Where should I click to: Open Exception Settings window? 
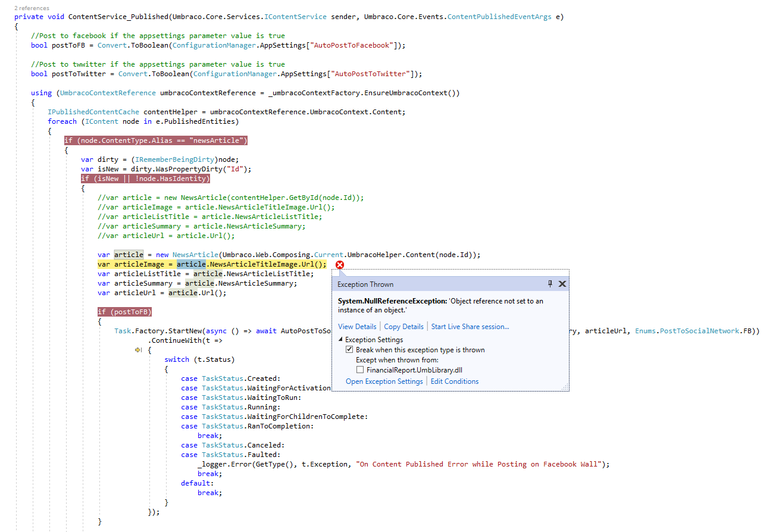coord(385,381)
